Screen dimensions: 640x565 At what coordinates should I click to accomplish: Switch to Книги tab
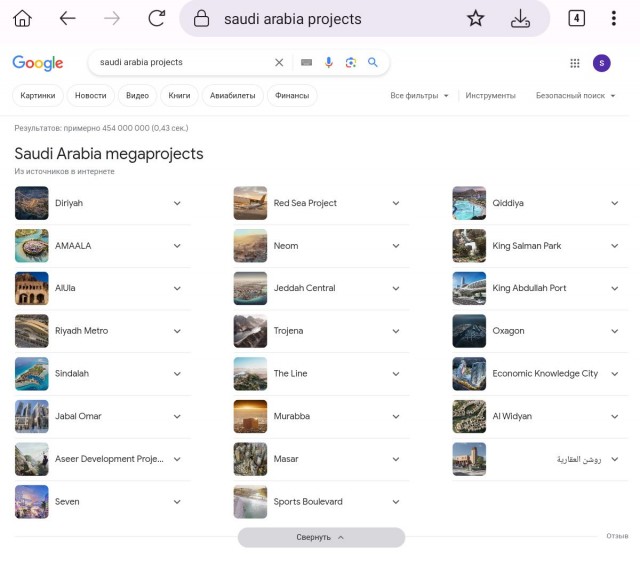click(x=179, y=96)
